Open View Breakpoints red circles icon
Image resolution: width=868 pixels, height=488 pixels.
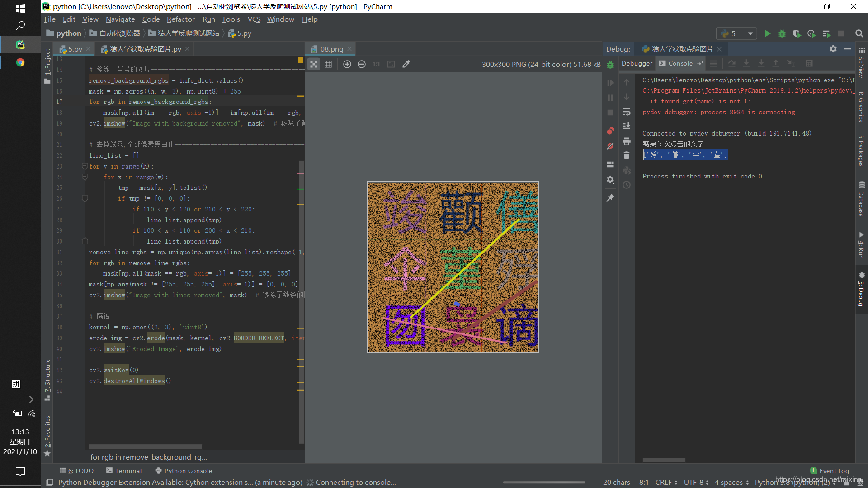[x=610, y=131]
